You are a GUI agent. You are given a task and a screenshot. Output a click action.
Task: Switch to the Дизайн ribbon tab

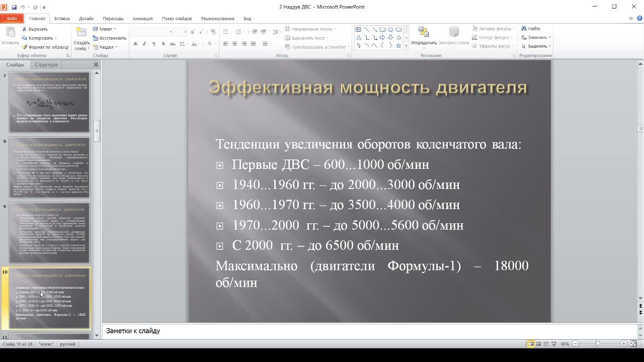(86, 19)
